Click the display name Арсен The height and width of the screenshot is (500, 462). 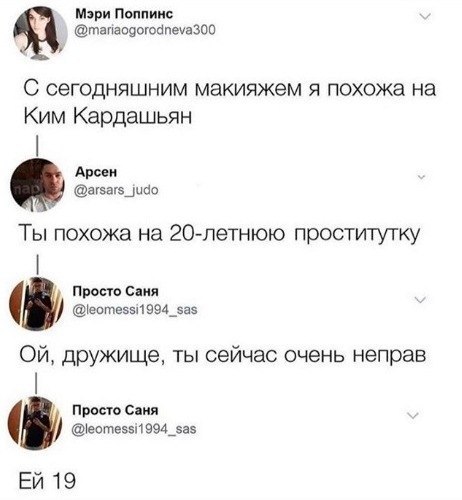96,172
